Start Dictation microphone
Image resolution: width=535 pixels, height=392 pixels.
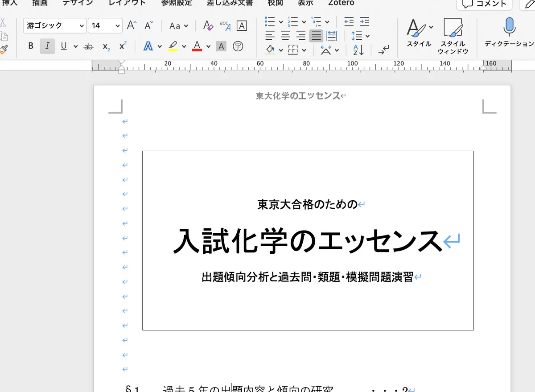coord(509,32)
